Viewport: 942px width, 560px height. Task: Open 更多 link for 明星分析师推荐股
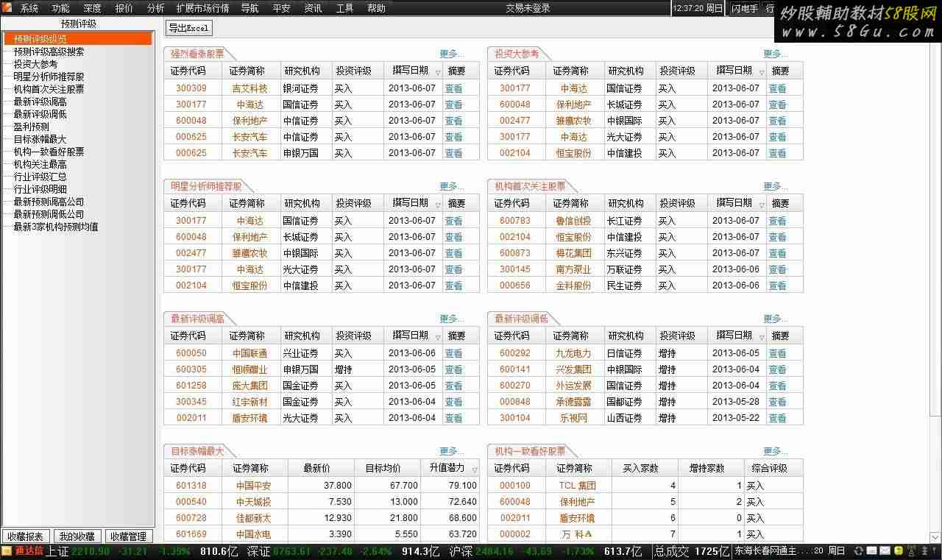click(452, 186)
